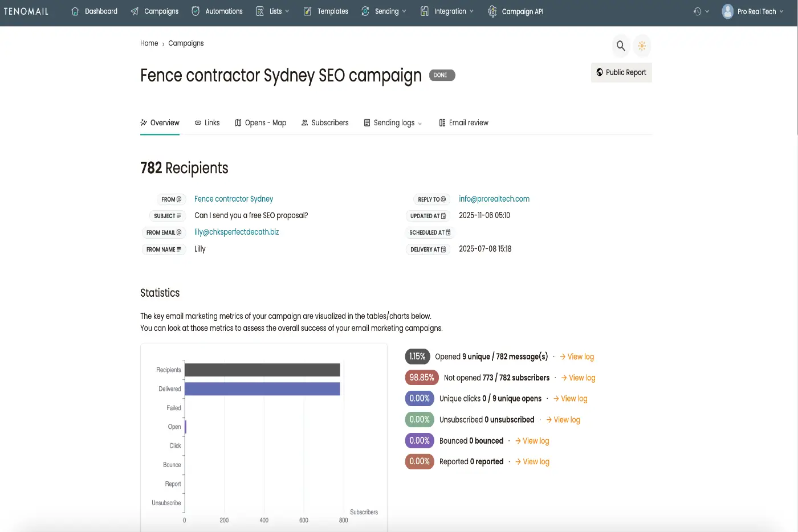Click the globe icon in Public Report

tap(600, 72)
